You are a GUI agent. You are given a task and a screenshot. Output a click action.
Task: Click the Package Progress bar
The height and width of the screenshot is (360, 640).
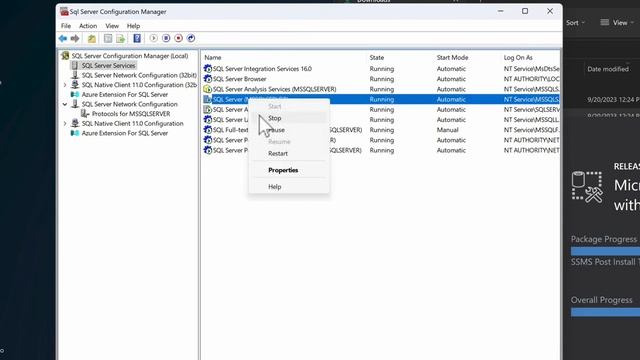coord(605,251)
